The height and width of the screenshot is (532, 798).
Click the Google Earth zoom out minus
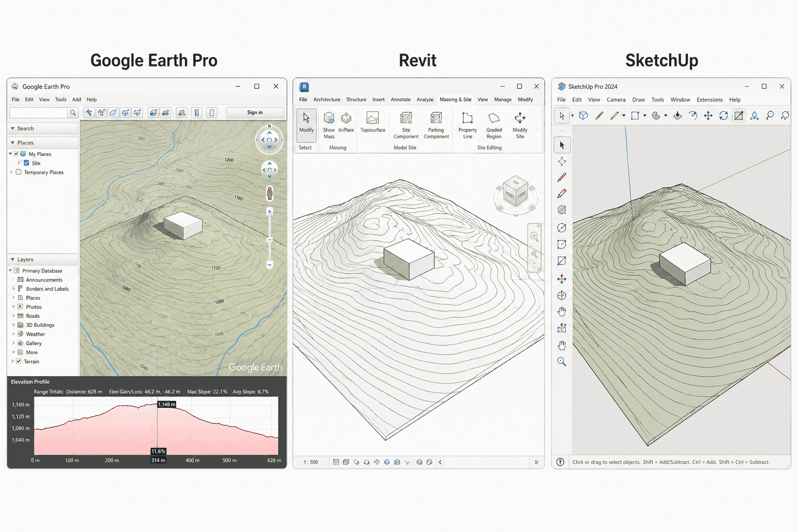pos(269,265)
